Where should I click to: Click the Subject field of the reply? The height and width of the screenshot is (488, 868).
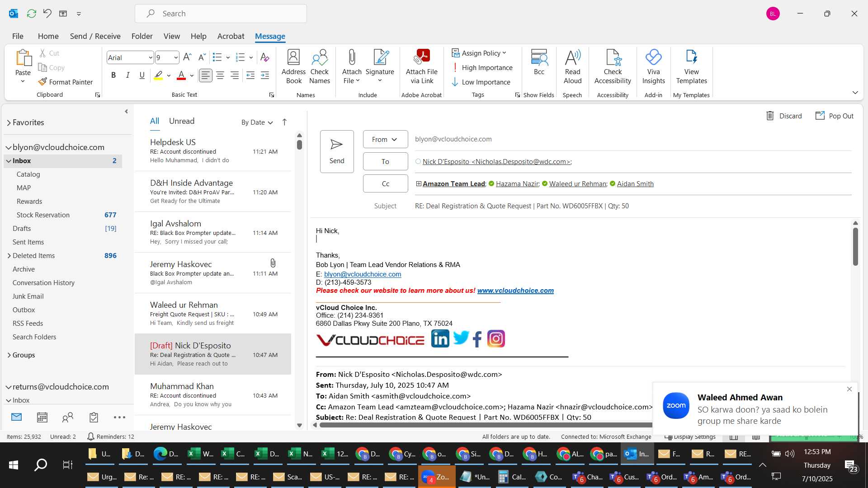point(633,206)
